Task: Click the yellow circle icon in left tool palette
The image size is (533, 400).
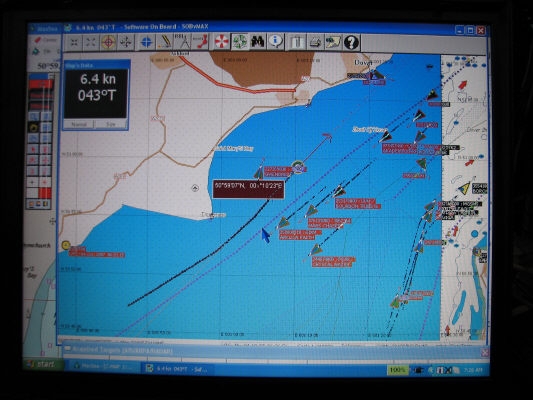Action: (34, 128)
